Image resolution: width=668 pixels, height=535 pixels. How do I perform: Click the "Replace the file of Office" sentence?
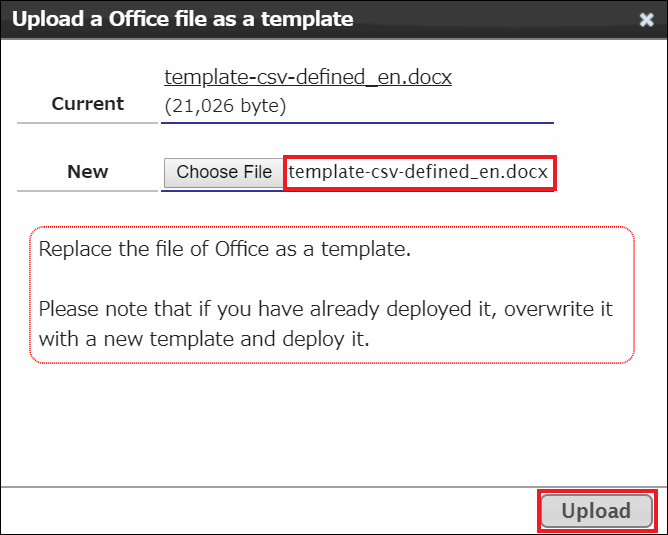tap(225, 249)
